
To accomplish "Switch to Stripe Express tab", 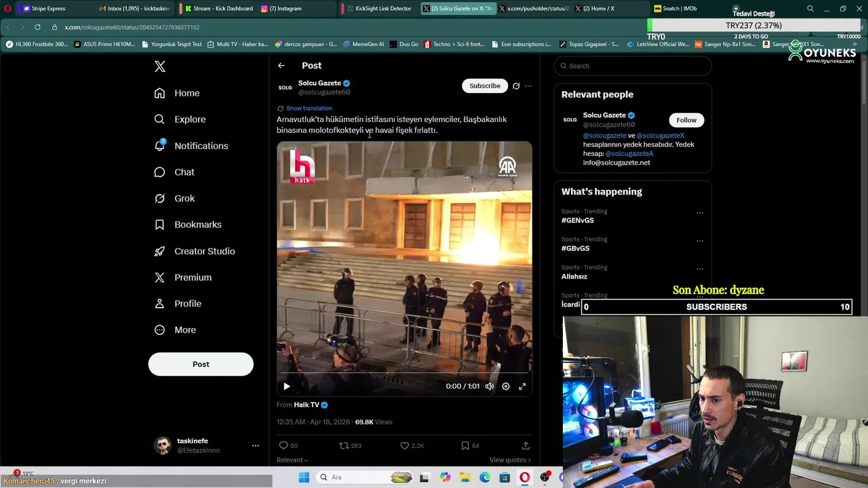I will [x=53, y=9].
